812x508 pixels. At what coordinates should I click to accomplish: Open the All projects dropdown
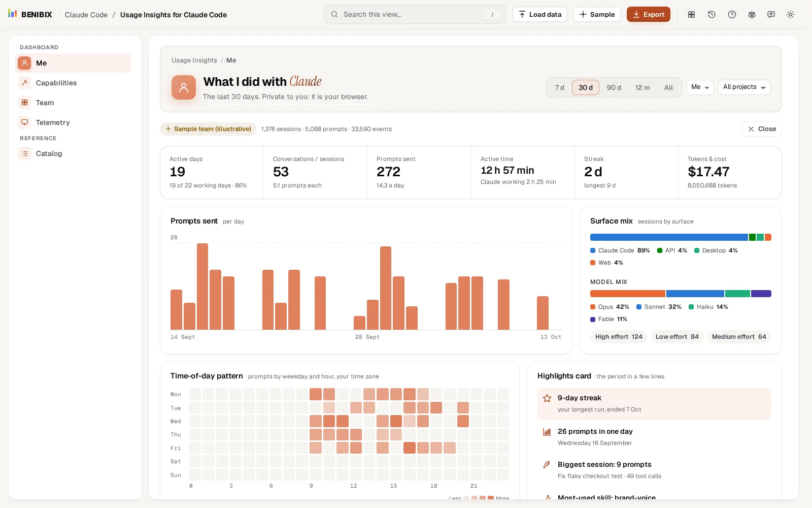point(744,87)
